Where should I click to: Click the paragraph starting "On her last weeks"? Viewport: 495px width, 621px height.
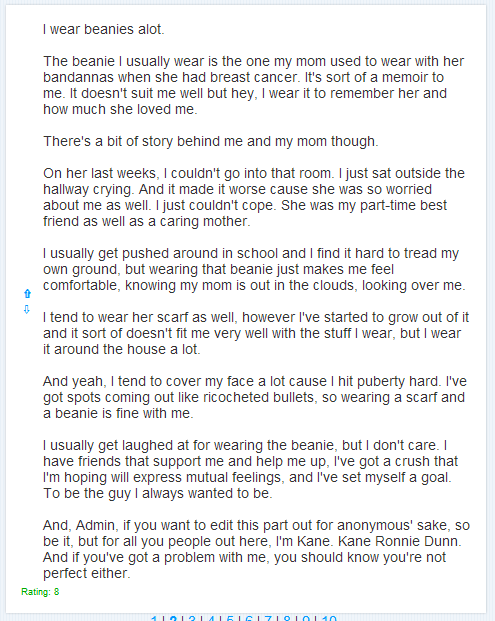(253, 197)
